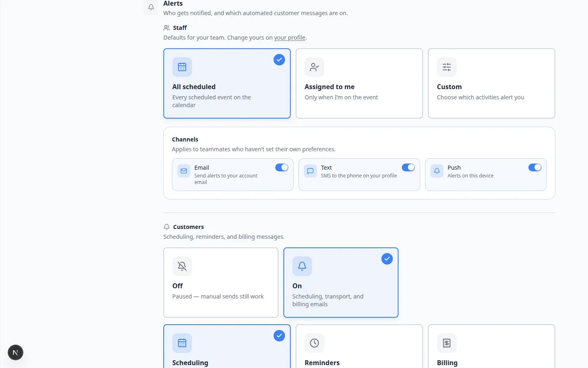Open the your profile link
The height and width of the screenshot is (368, 588).
point(290,38)
